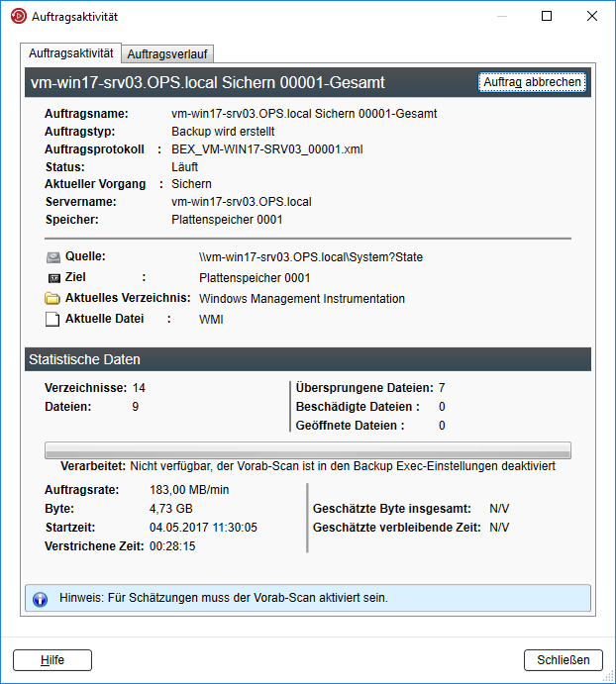The height and width of the screenshot is (684, 616).
Task: Click the Schließen button
Action: coord(563,660)
